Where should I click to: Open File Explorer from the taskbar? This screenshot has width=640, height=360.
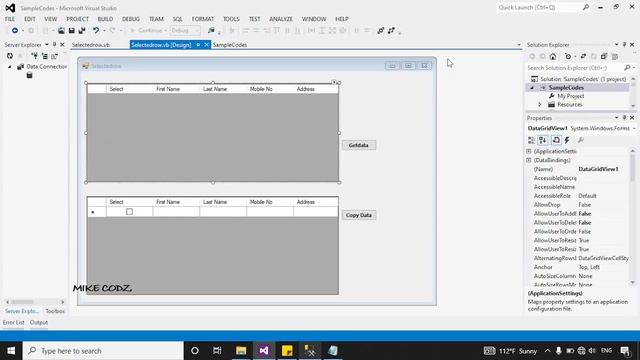point(241,350)
